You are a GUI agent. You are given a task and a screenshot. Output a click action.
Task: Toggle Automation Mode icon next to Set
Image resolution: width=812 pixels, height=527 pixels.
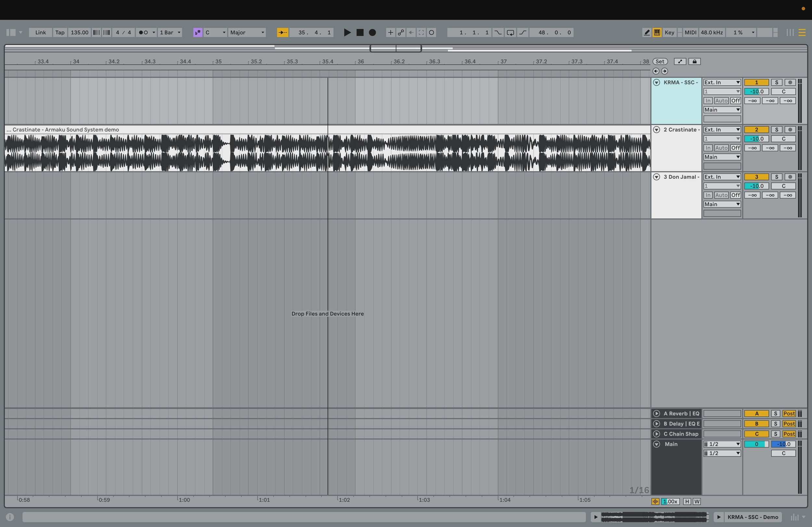679,61
